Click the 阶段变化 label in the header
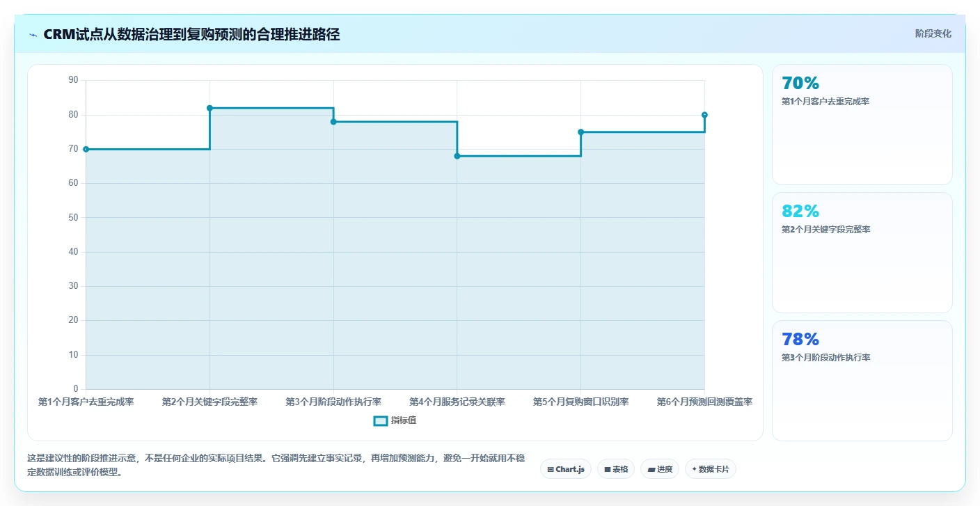980x506 pixels. pos(933,33)
